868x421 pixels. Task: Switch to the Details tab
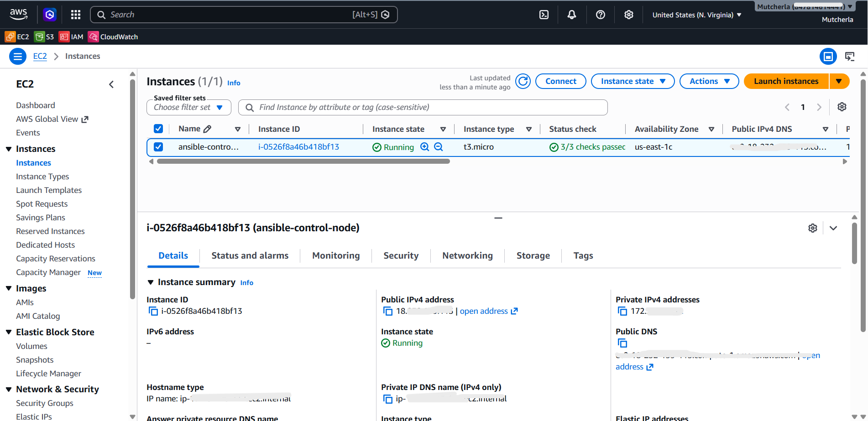[173, 256]
